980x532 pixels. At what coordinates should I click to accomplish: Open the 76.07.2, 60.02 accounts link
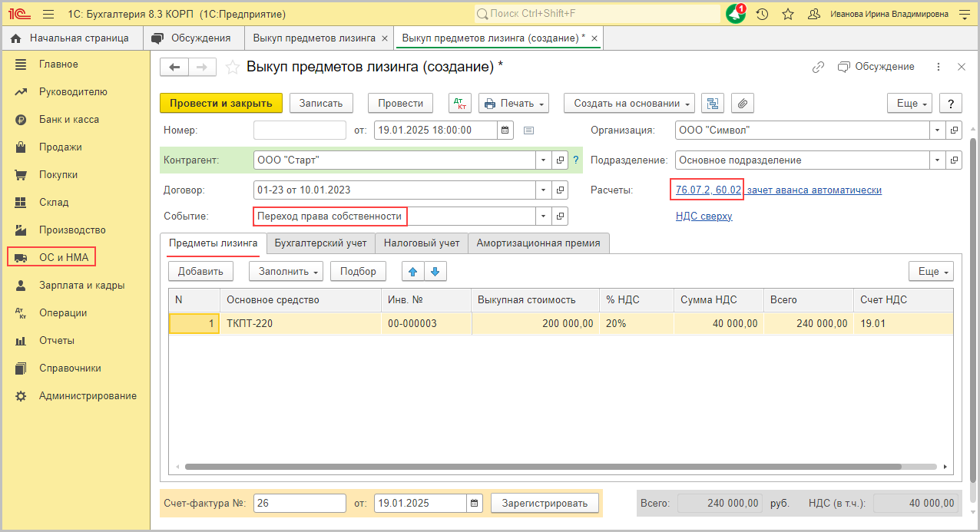[x=708, y=190]
